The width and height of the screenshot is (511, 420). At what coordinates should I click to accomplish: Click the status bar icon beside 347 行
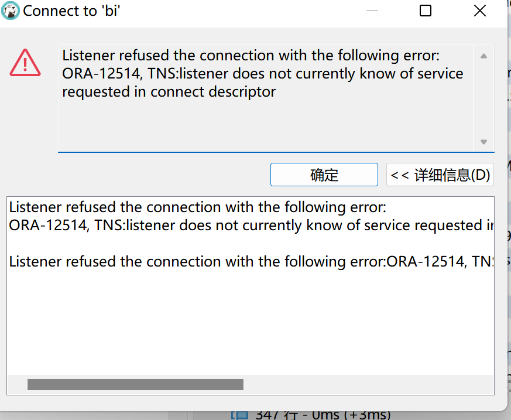coord(240,415)
